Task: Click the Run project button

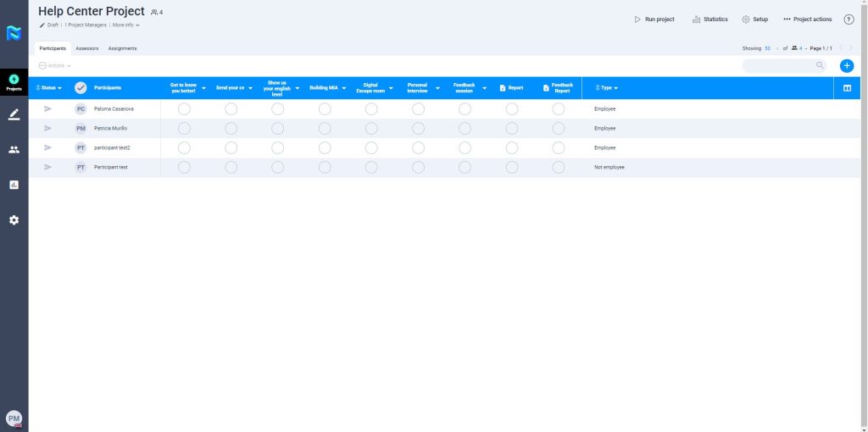Action: [654, 19]
